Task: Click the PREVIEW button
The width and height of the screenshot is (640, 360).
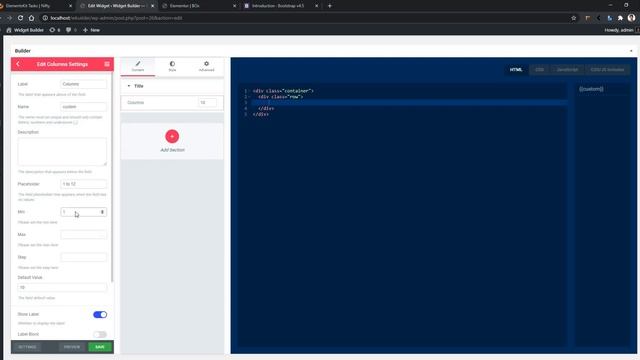Action: point(72,347)
